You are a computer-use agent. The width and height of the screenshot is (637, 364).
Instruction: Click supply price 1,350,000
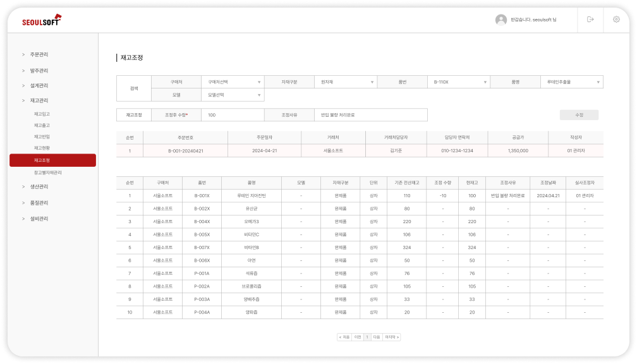click(518, 150)
